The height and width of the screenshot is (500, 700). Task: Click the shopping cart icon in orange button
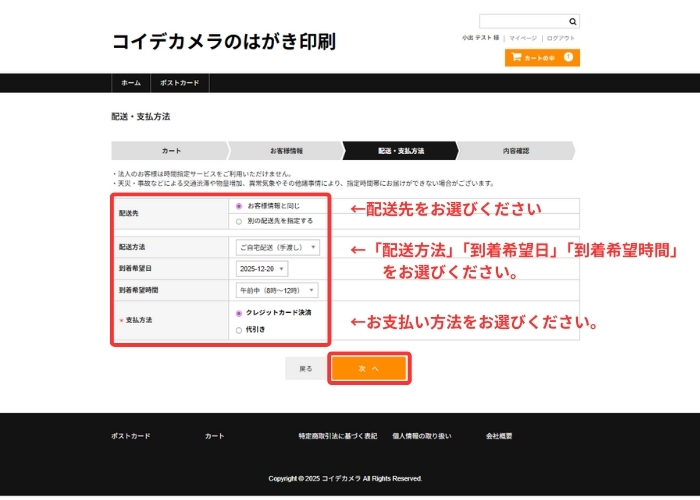[516, 58]
